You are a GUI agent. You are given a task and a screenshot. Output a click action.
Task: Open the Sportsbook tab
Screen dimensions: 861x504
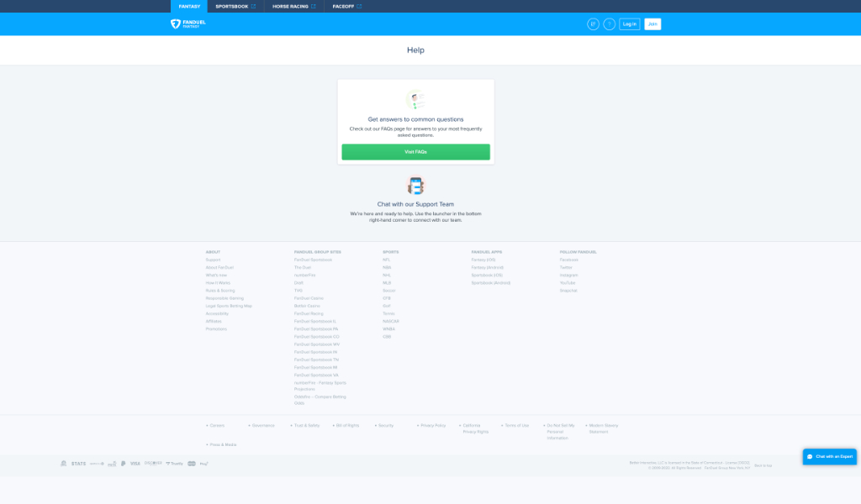235,7
